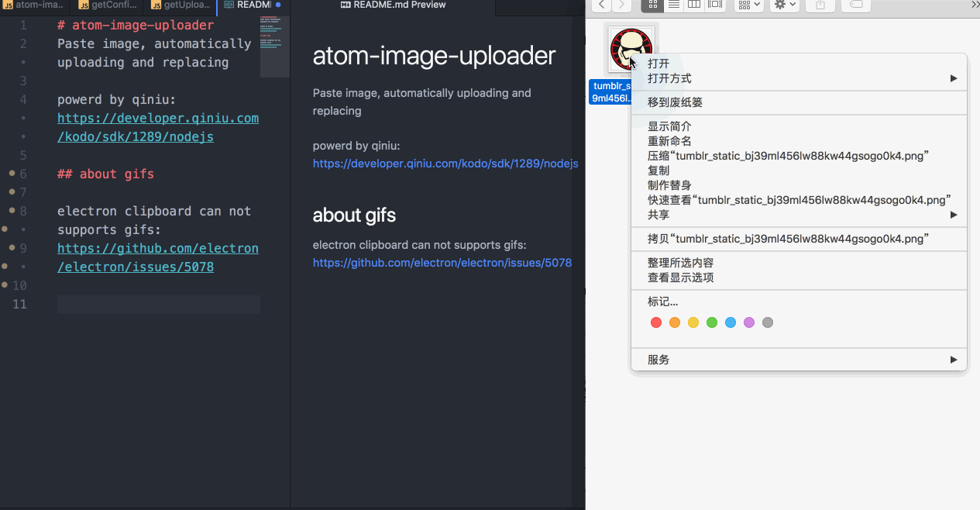Choose 整理所选内容 in context menu
The height and width of the screenshot is (510, 980).
799,263
